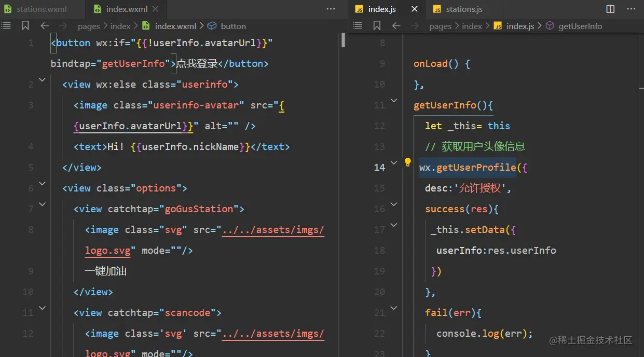Click the '点我登录' button text in index.wxml
The height and width of the screenshot is (357, 644).
pyautogui.click(x=197, y=63)
